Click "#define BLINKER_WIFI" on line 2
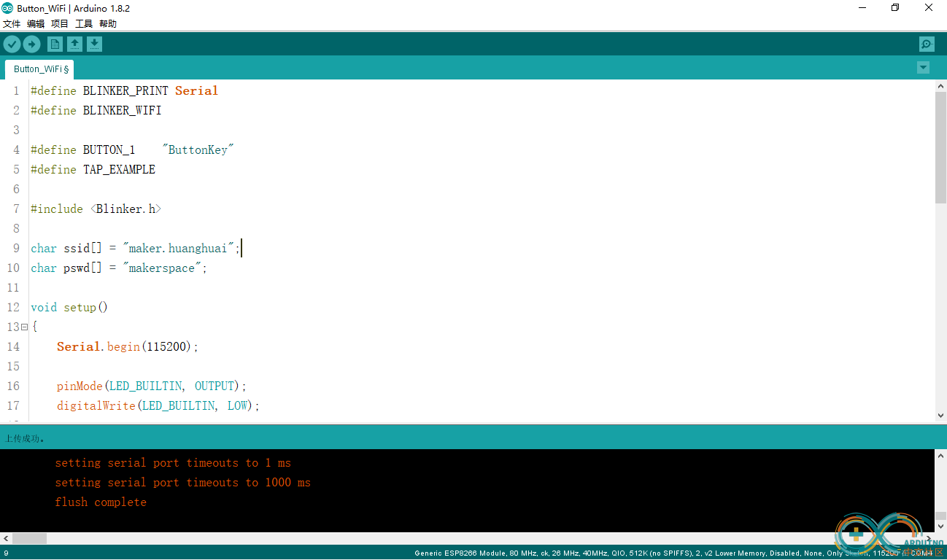947x560 pixels. (96, 111)
